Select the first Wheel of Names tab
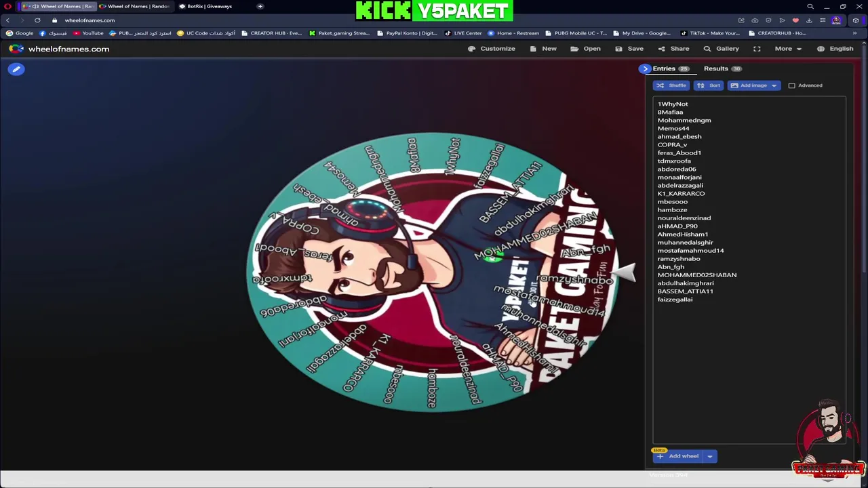This screenshot has height=488, width=868. [x=58, y=6]
